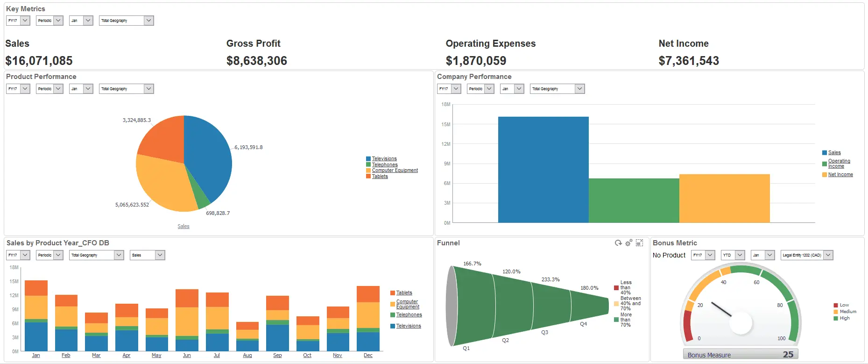Open Sales by Product Year Sales account dropdown

click(148, 255)
